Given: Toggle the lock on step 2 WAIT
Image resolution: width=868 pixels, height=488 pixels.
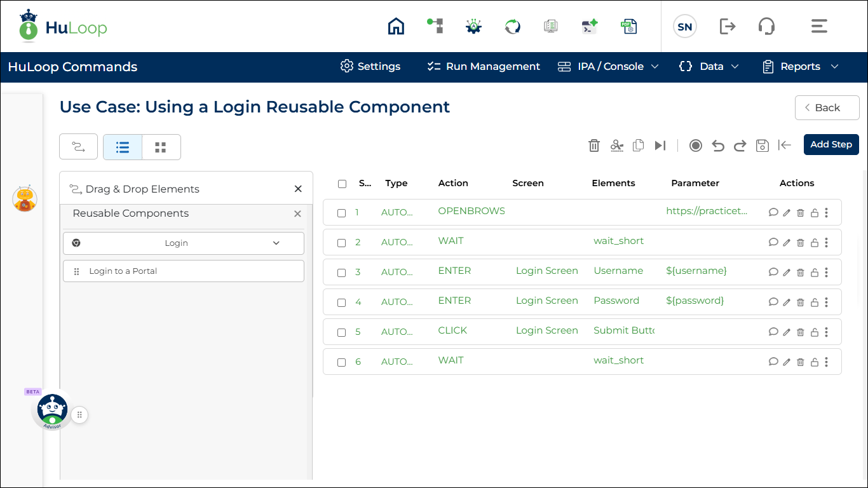Looking at the screenshot, I should [814, 243].
